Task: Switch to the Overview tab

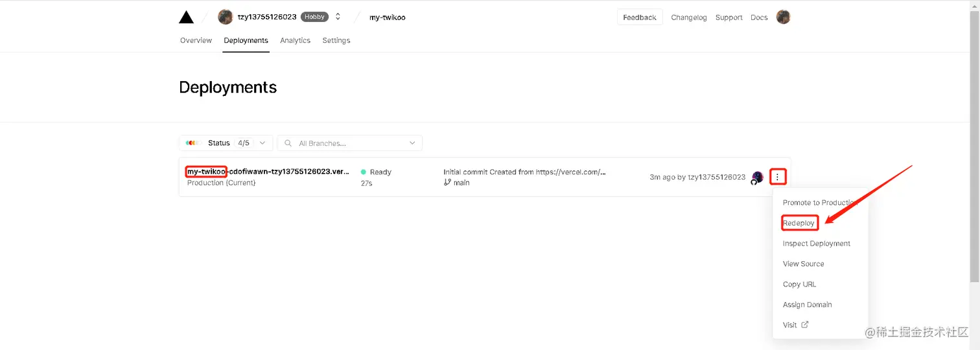Action: [196, 40]
